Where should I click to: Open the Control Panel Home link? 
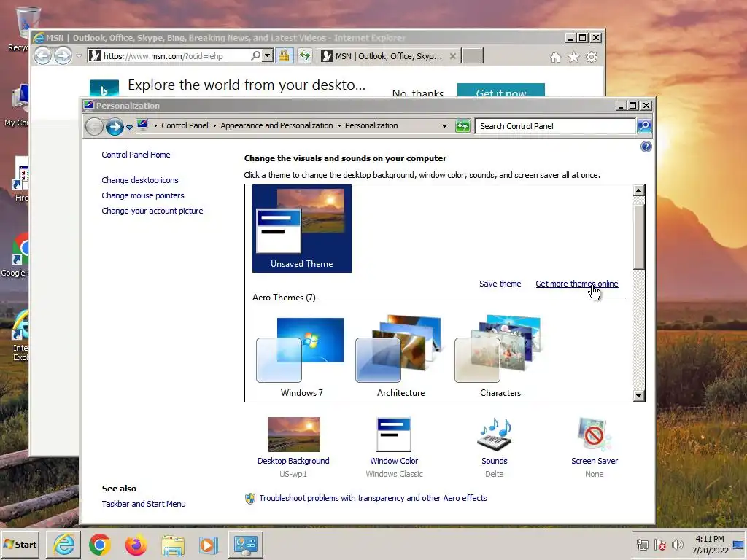pos(136,155)
